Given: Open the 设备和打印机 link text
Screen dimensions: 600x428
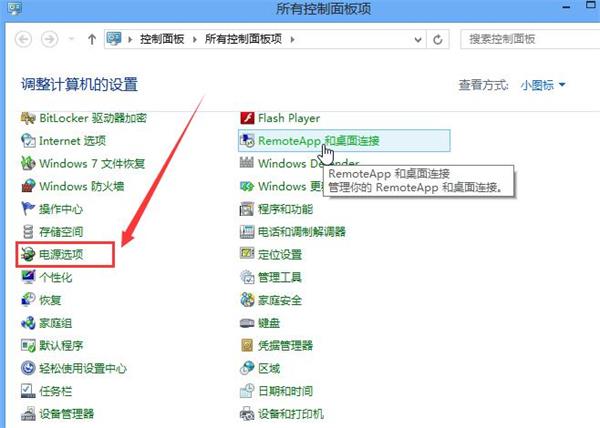Looking at the screenshot, I should pos(291,414).
